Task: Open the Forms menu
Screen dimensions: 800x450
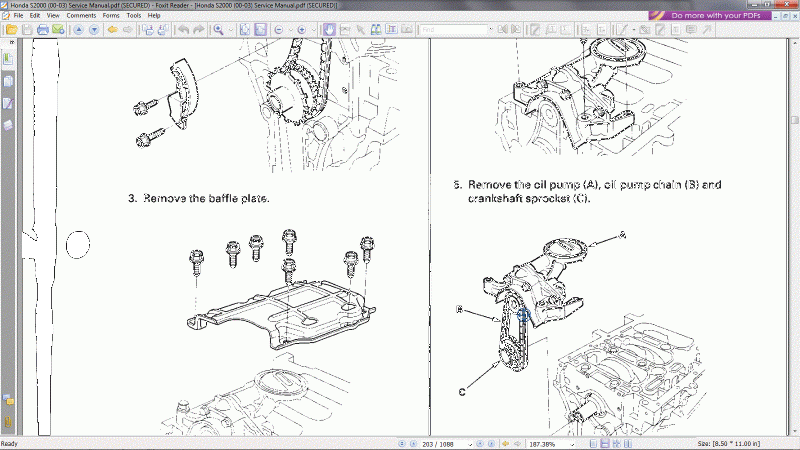Action: [x=109, y=16]
